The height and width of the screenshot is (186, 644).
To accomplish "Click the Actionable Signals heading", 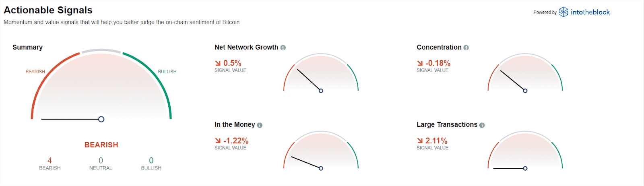I will 48,10.
